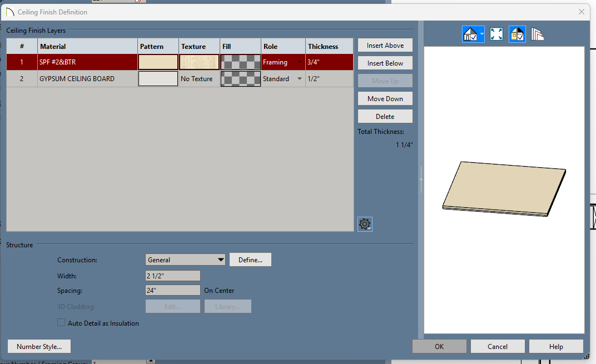Click the select materials layers icon

click(x=538, y=34)
